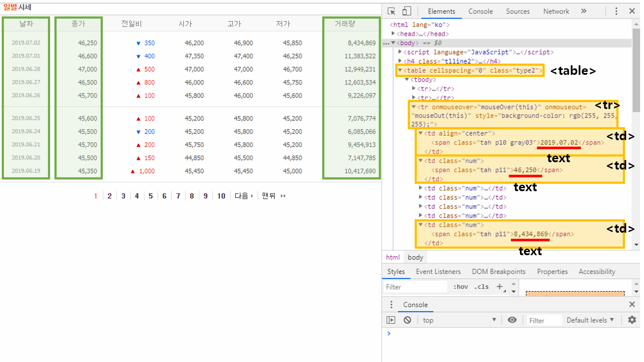Click the 1,000 change value
Screen dimensions: 644x362
coord(147,171)
